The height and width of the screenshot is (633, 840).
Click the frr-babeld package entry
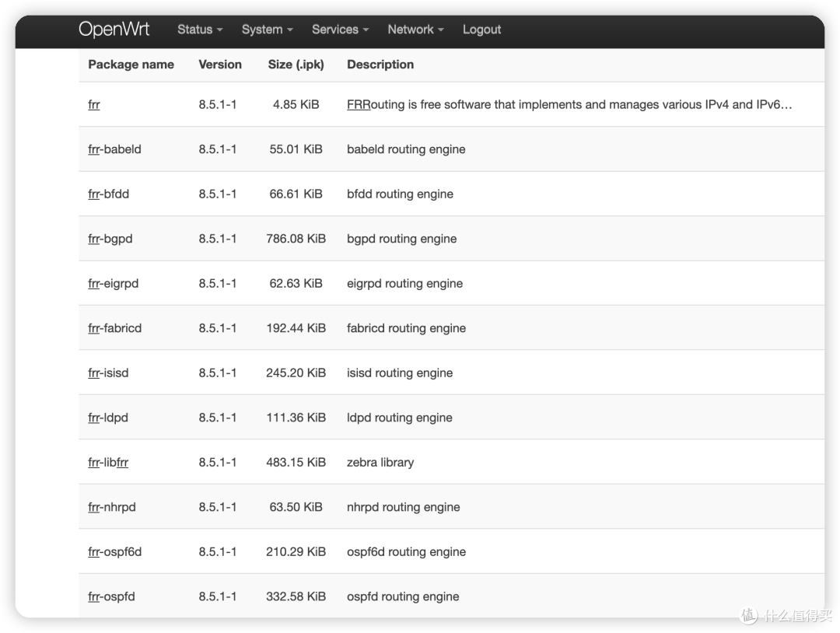click(x=114, y=149)
